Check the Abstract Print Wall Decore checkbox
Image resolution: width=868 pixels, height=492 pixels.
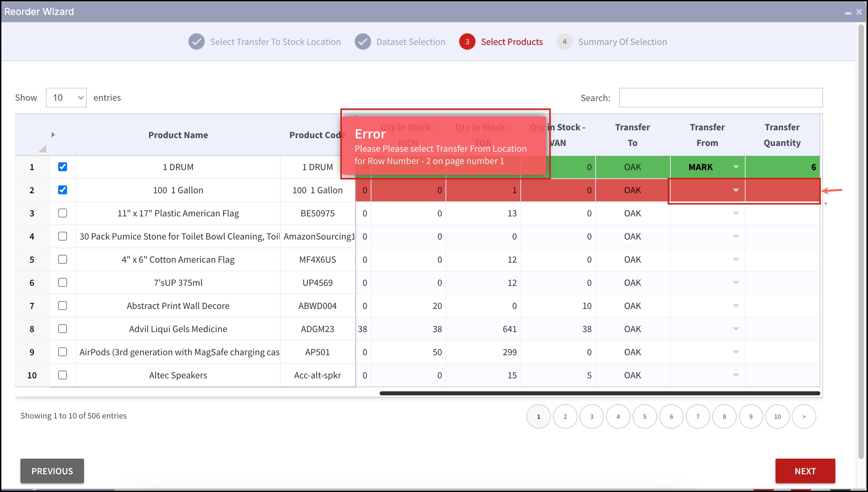point(63,306)
